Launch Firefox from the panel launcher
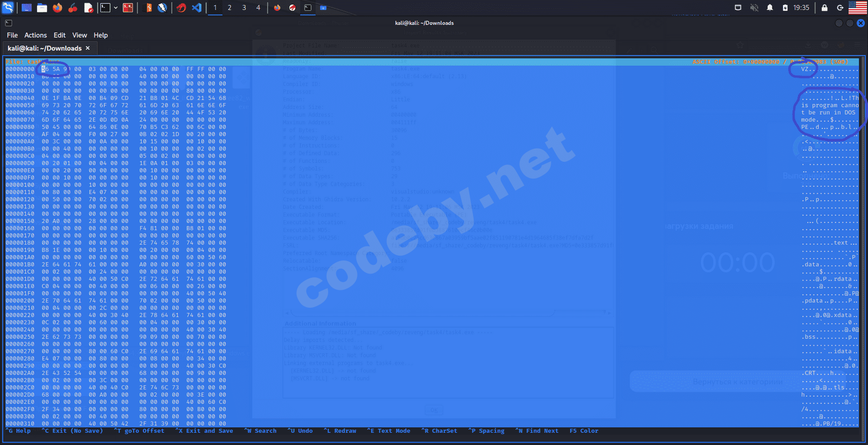Image resolution: width=868 pixels, height=445 pixels. tap(57, 8)
